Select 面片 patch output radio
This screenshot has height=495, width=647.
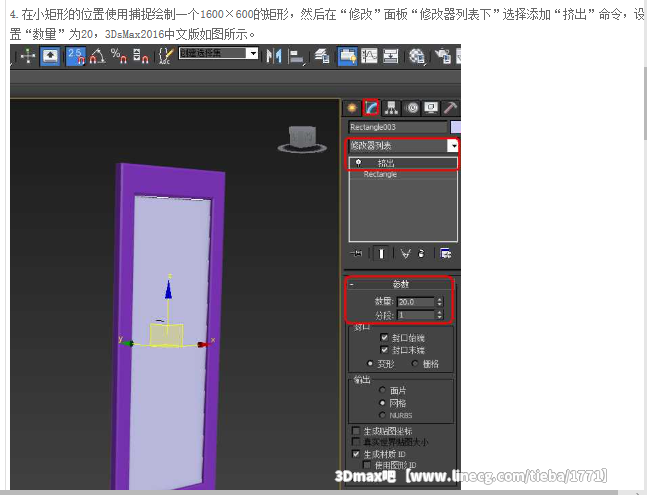pyautogui.click(x=383, y=390)
